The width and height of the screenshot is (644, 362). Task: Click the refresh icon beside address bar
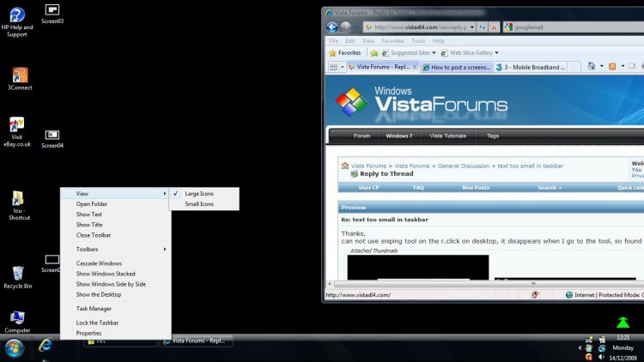click(x=483, y=27)
